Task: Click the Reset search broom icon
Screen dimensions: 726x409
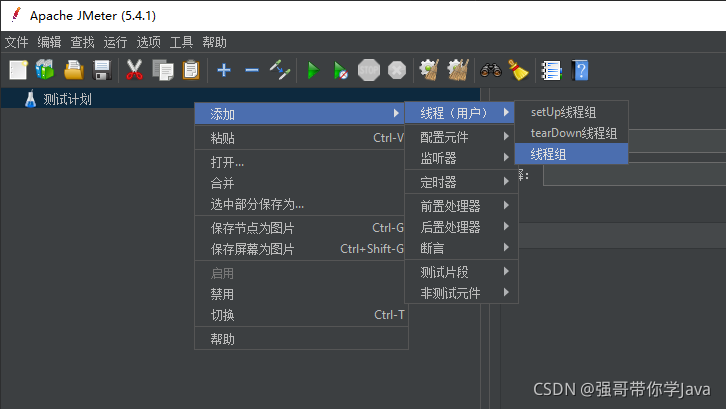Action: 518,70
